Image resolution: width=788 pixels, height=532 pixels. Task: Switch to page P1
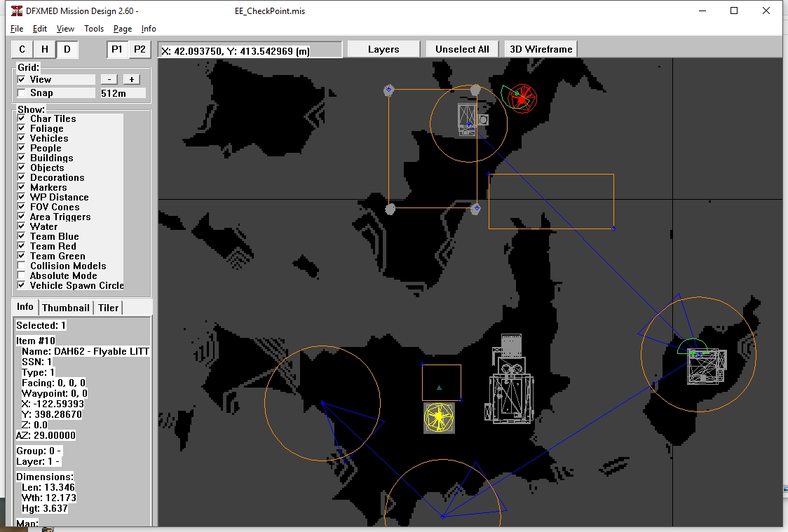(117, 49)
